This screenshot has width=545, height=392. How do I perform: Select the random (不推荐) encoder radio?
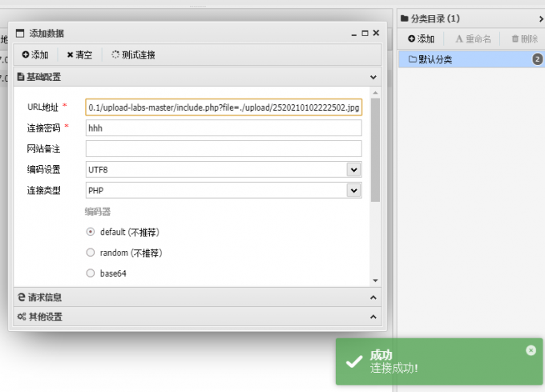(91, 253)
